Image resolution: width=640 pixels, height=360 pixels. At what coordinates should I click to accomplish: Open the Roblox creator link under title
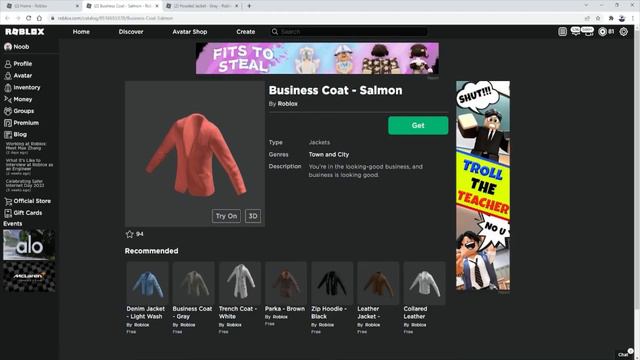288,104
